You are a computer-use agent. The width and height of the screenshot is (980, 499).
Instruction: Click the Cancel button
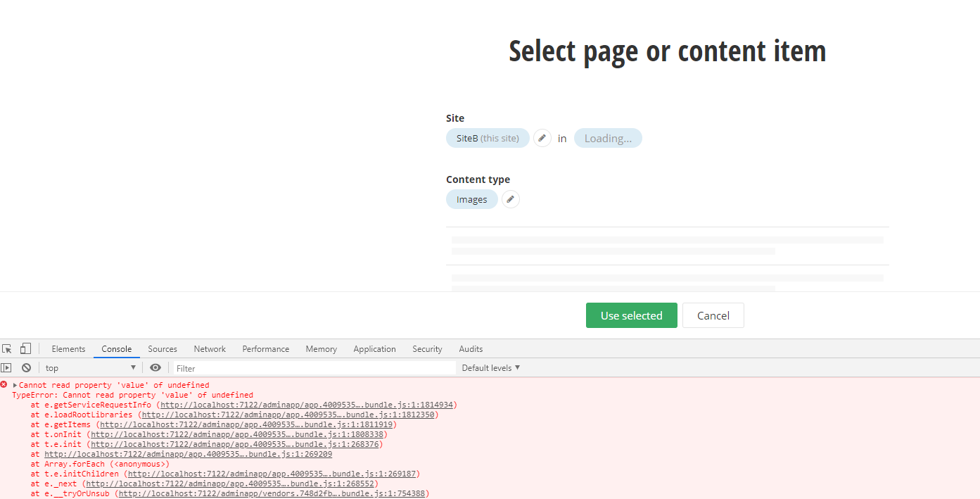713,315
